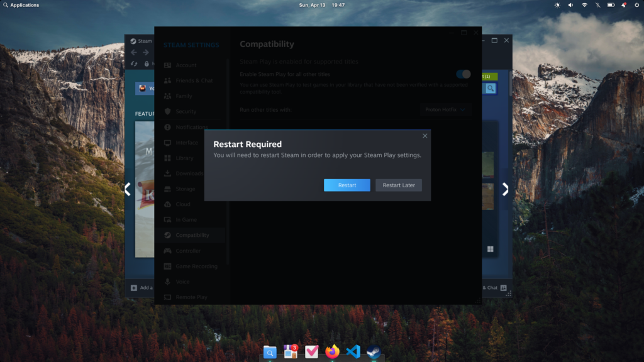The width and height of the screenshot is (644, 362).
Task: Click the Steam icon in dock
Action: point(374,352)
